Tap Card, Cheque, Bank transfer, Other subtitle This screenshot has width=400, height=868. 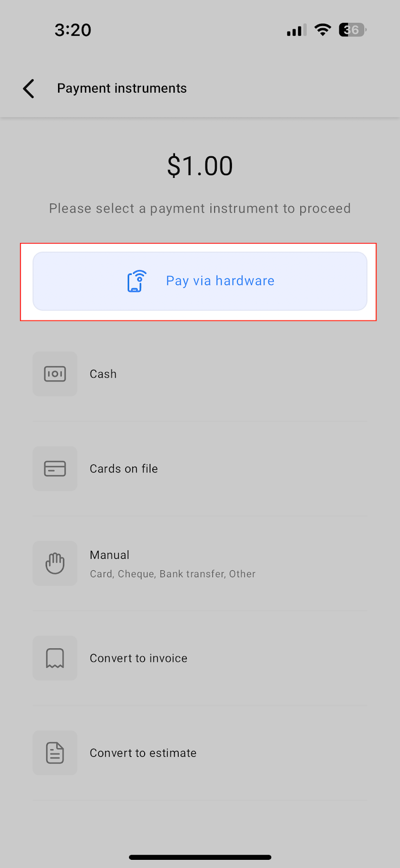172,574
